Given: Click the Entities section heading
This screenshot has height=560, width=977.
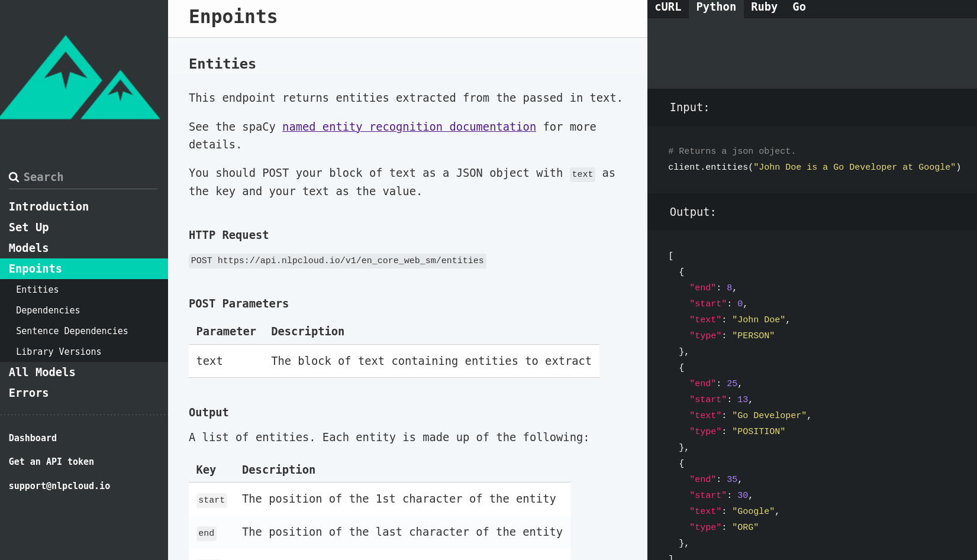Looking at the screenshot, I should [223, 64].
